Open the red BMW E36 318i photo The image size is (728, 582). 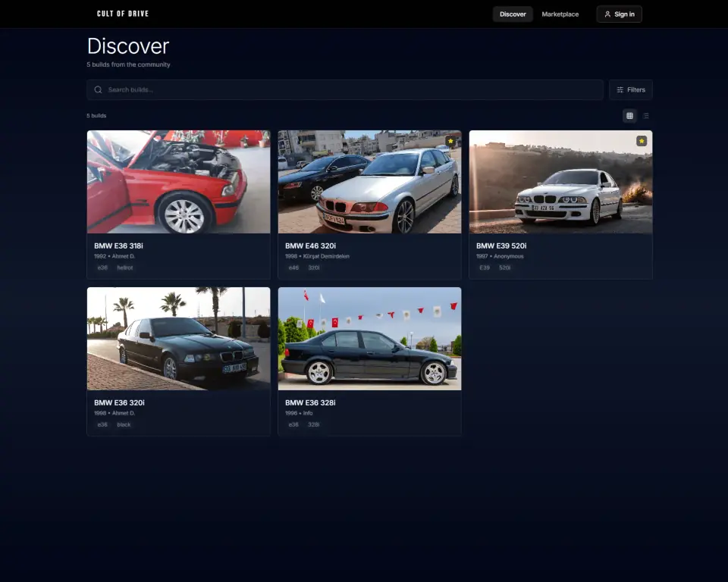pos(178,182)
